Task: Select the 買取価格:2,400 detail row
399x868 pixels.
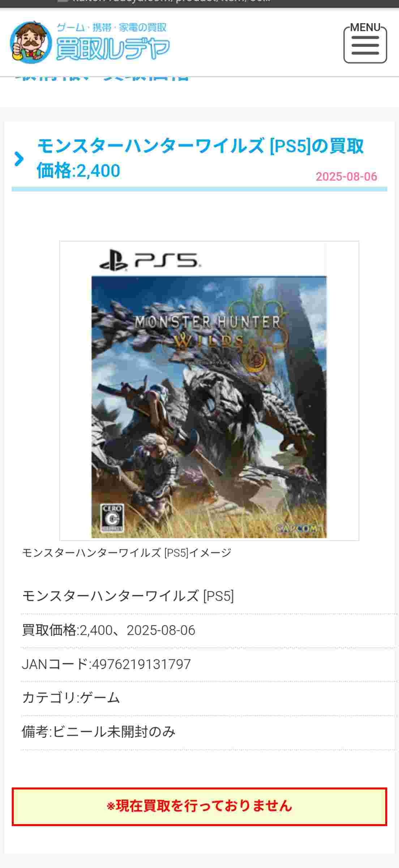Action: pos(210,630)
